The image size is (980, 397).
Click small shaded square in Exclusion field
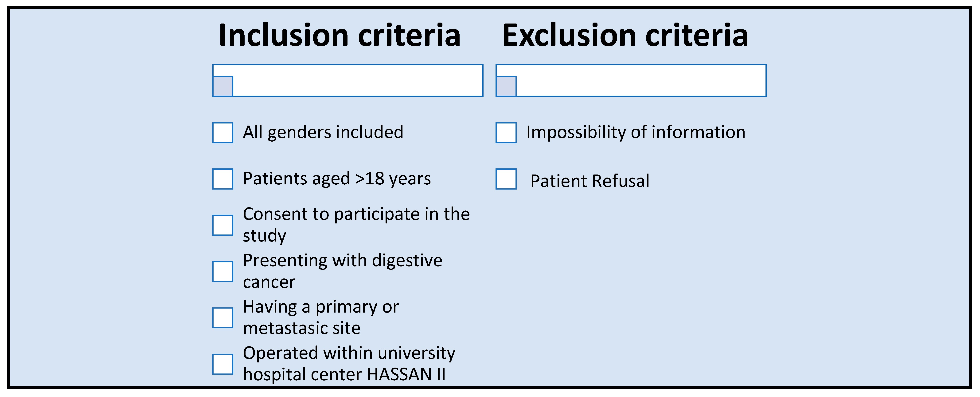[506, 86]
